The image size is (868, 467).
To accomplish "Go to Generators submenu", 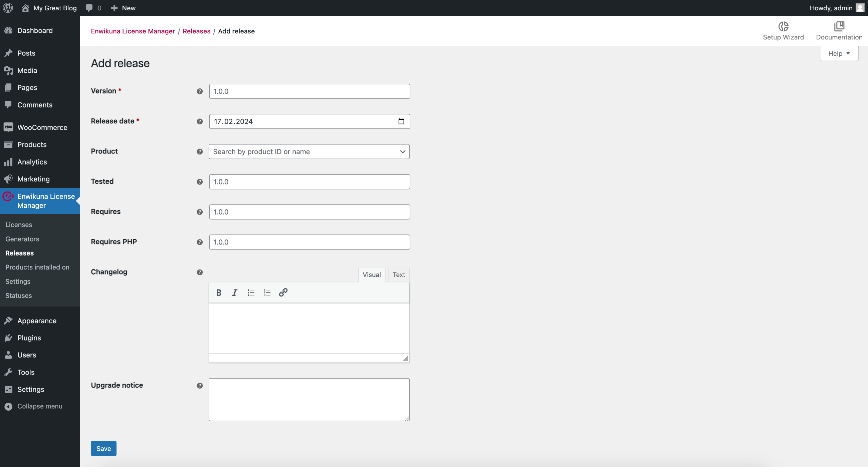I will [22, 239].
